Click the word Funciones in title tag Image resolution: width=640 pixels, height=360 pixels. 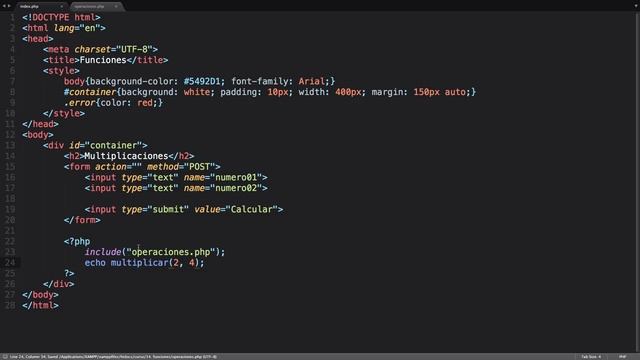[103, 60]
